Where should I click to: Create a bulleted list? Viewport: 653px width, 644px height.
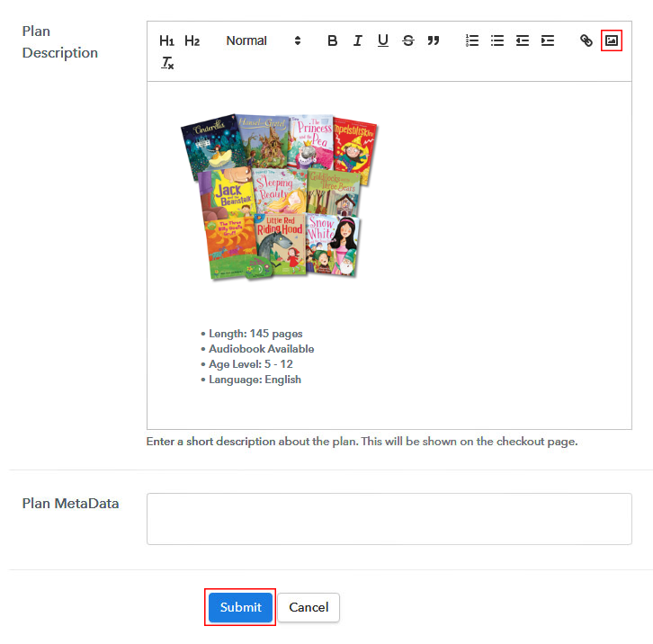(497, 40)
